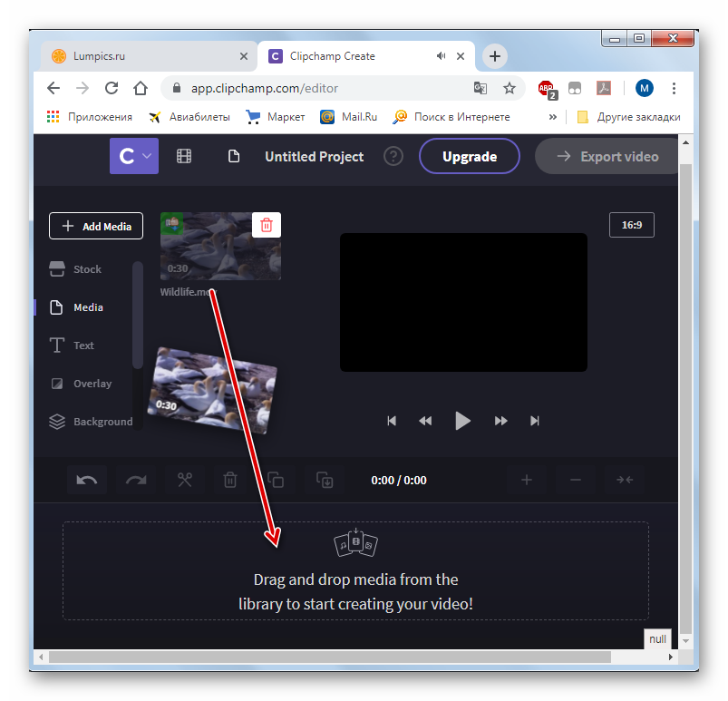Open Поиск в Интернете bookmark

[x=451, y=117]
